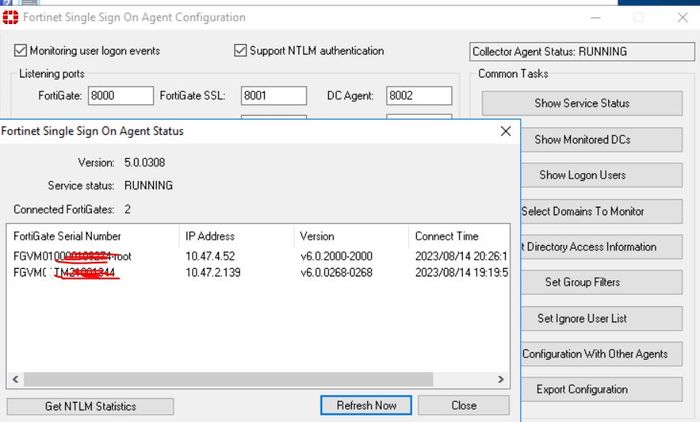
Task: Minimize the Agent Configuration window
Action: tap(596, 18)
